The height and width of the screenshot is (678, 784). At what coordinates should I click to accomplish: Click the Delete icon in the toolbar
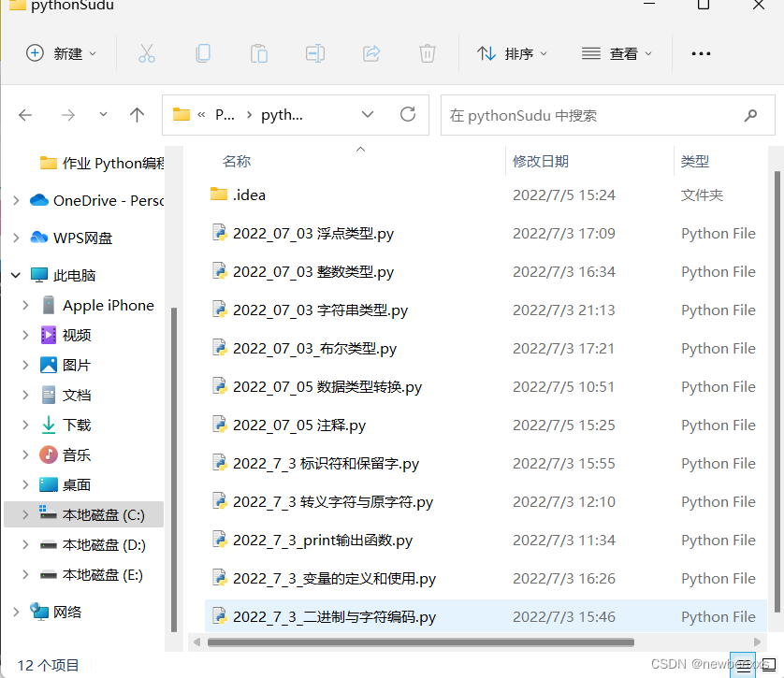[x=427, y=53]
